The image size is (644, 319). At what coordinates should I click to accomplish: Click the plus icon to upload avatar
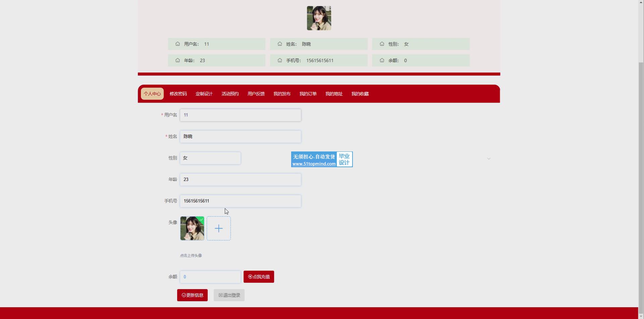point(219,229)
